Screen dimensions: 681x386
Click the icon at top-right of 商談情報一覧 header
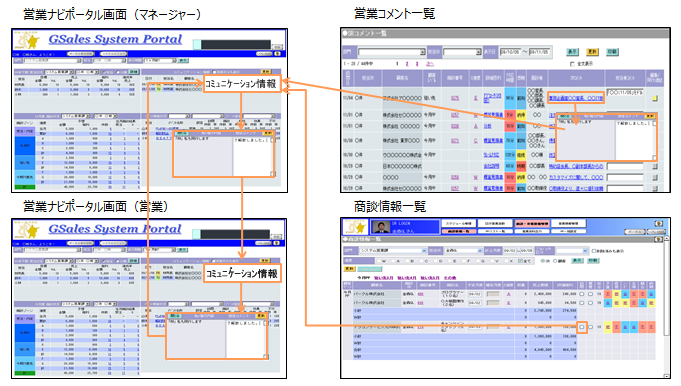[x=658, y=224]
